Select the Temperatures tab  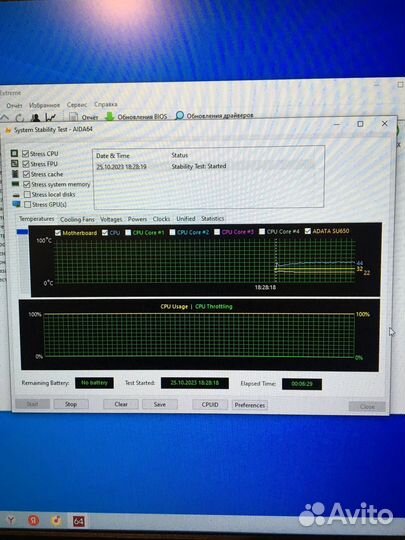coord(37,219)
